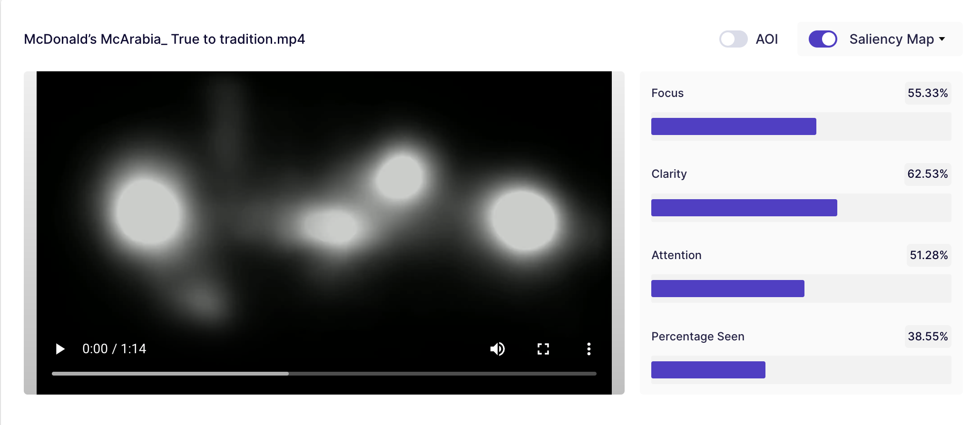Image resolution: width=980 pixels, height=425 pixels.
Task: Seek on the video progress bar
Action: 323,374
